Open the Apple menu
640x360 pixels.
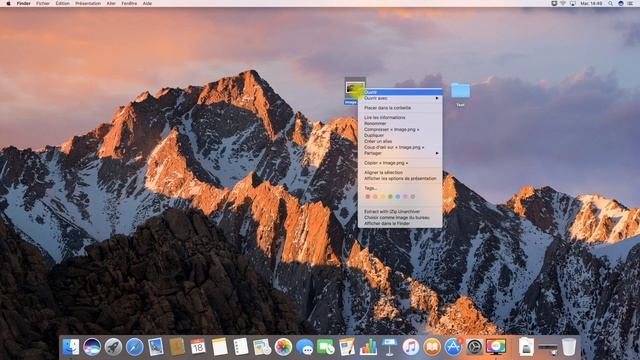(8, 3)
